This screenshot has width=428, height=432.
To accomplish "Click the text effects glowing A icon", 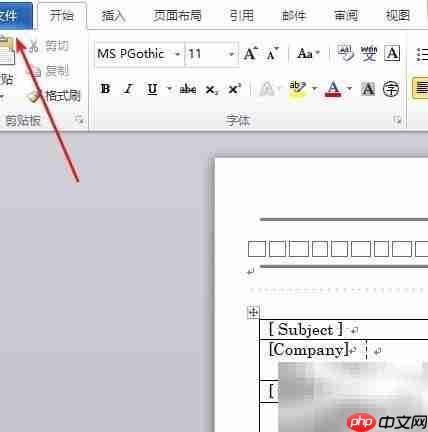I will pyautogui.click(x=267, y=89).
